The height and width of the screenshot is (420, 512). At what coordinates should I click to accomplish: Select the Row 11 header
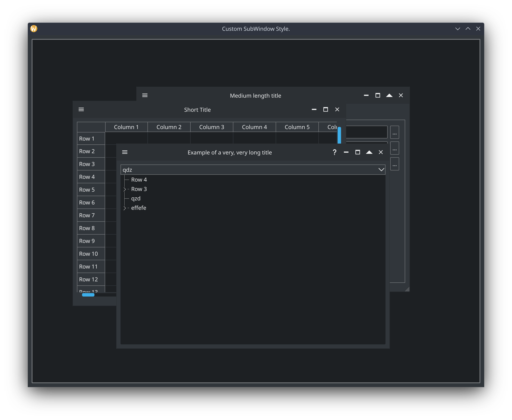coord(91,267)
